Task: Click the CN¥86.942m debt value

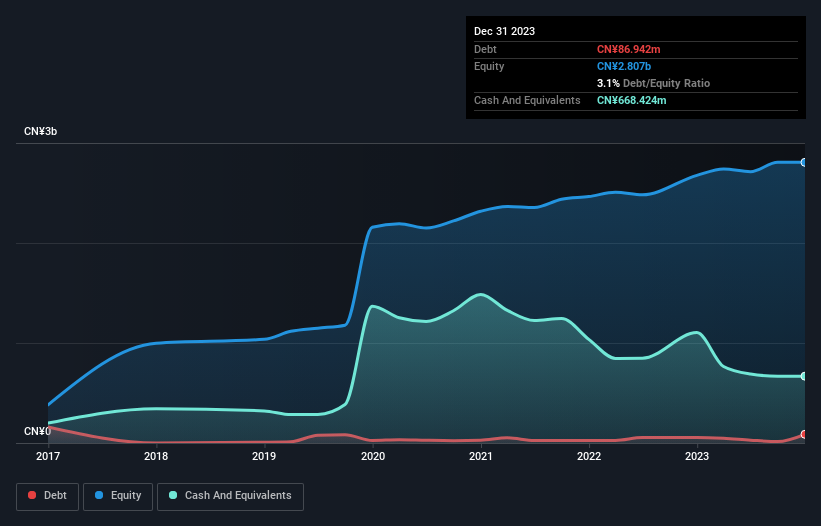Action: (x=628, y=49)
